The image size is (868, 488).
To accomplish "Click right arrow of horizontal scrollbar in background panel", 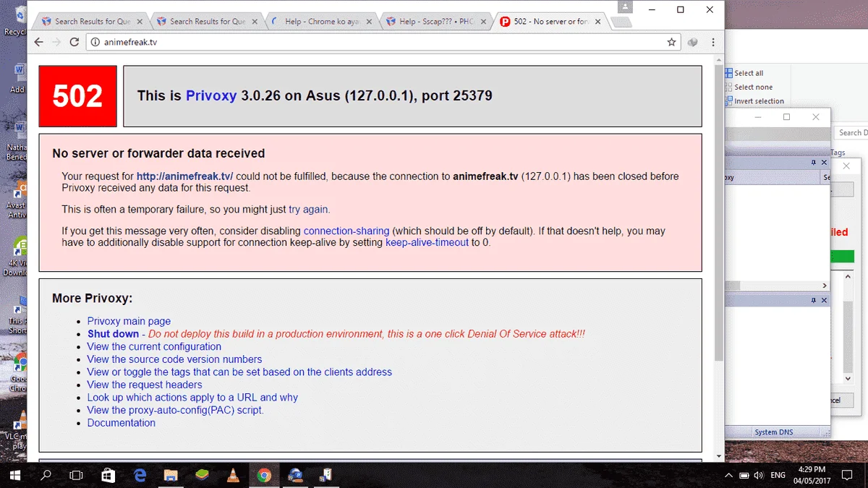I will pyautogui.click(x=825, y=286).
